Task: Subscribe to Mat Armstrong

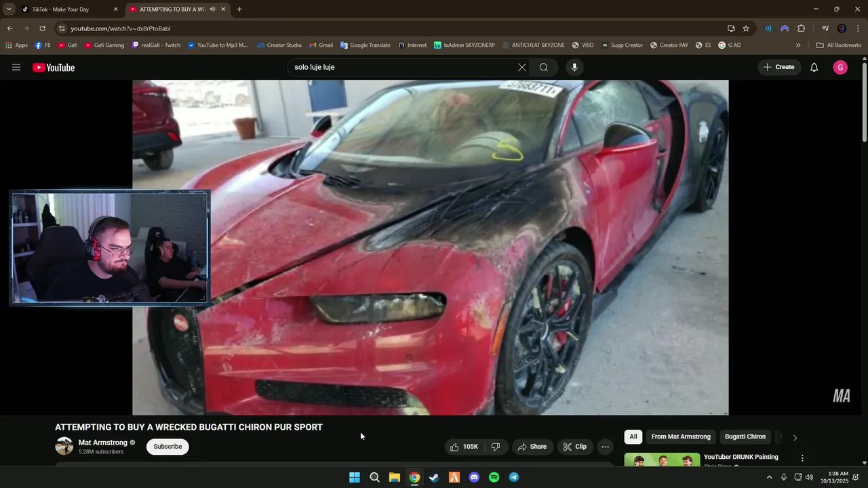Action: coord(167,447)
